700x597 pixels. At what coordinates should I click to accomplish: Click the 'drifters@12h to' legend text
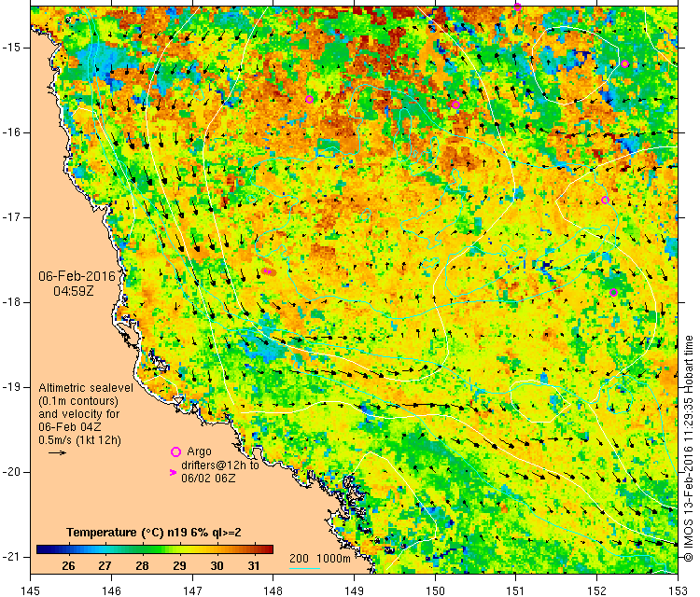[220, 465]
